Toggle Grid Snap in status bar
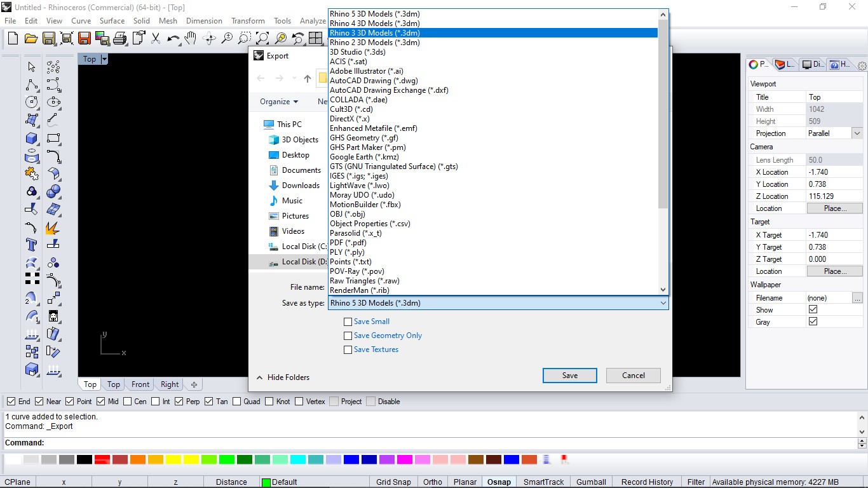 (x=393, y=482)
